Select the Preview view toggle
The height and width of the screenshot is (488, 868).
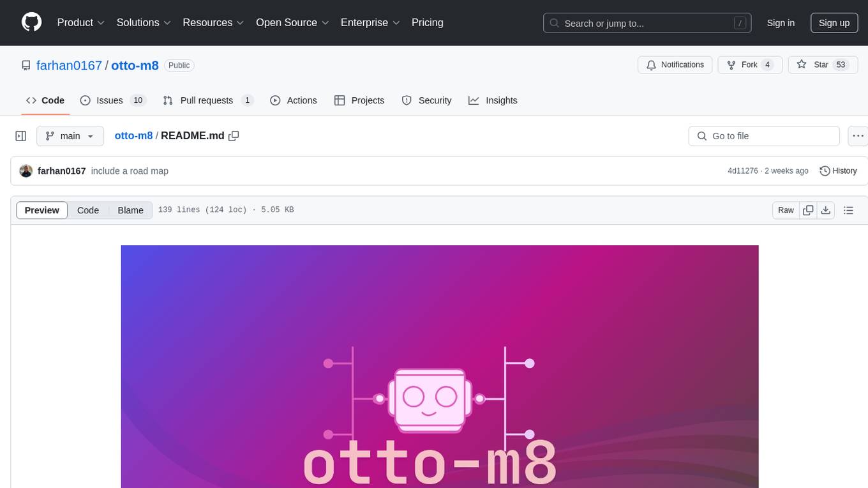(x=42, y=210)
